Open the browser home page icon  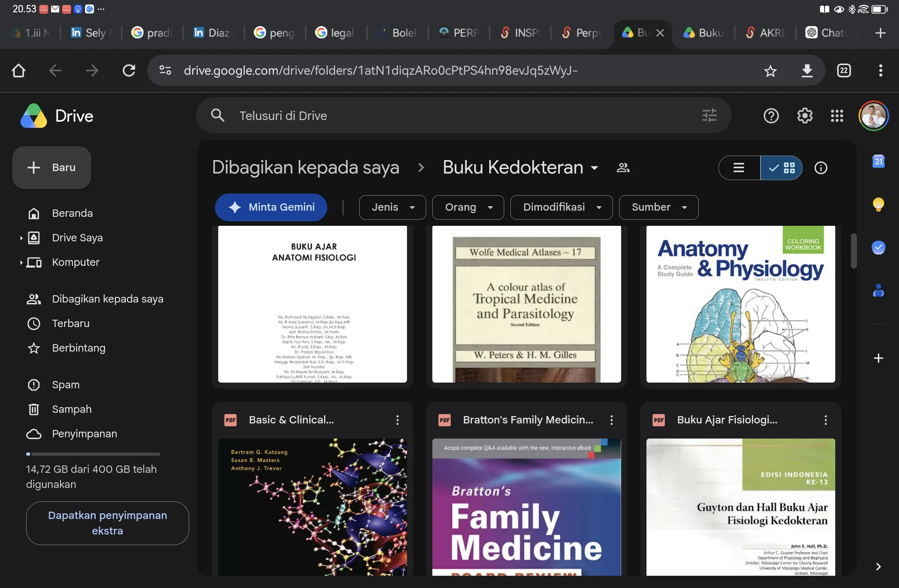pos(18,71)
